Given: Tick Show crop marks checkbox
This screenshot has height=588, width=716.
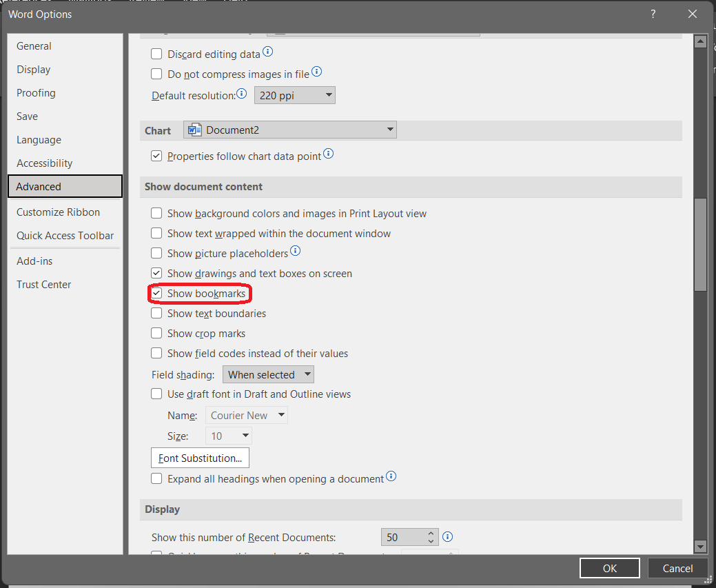Looking at the screenshot, I should 157,334.
